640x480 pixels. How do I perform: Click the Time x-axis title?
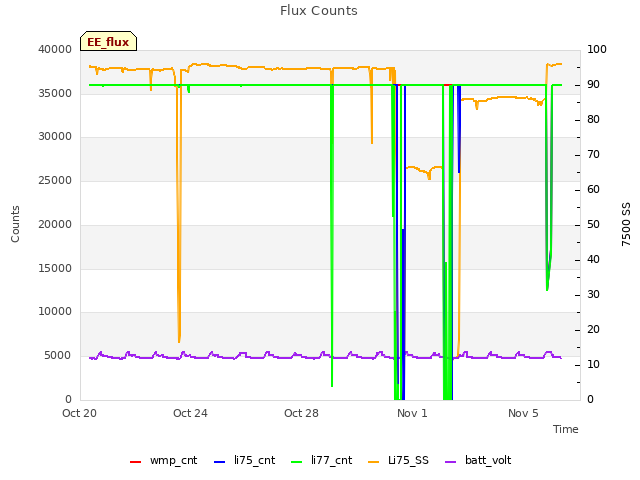[566, 429]
